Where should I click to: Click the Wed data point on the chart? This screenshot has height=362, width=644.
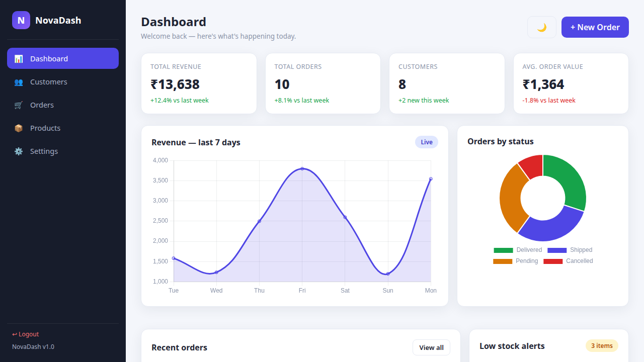[216, 272]
